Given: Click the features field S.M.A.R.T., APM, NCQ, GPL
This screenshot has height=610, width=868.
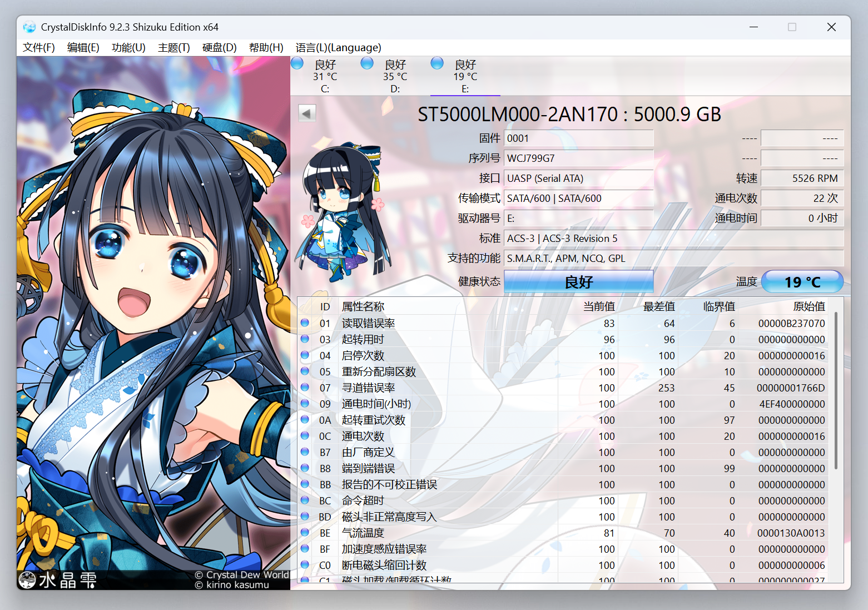Looking at the screenshot, I should tap(674, 258).
